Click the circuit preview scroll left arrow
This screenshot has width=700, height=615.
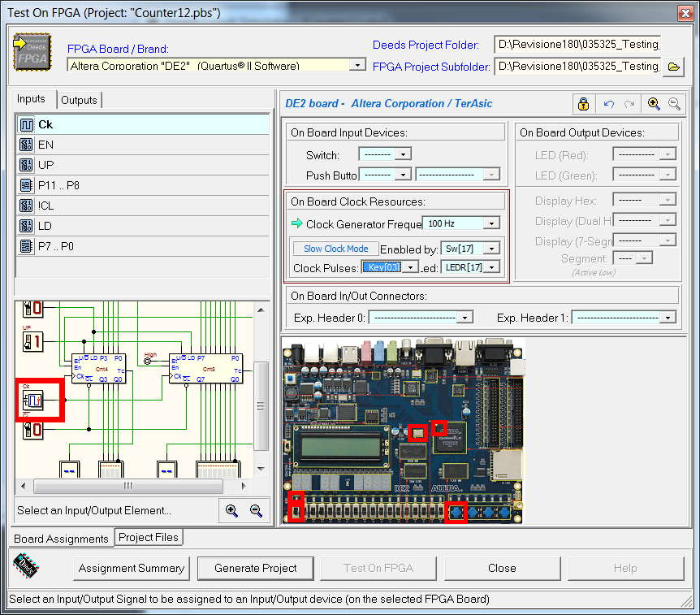point(24,486)
